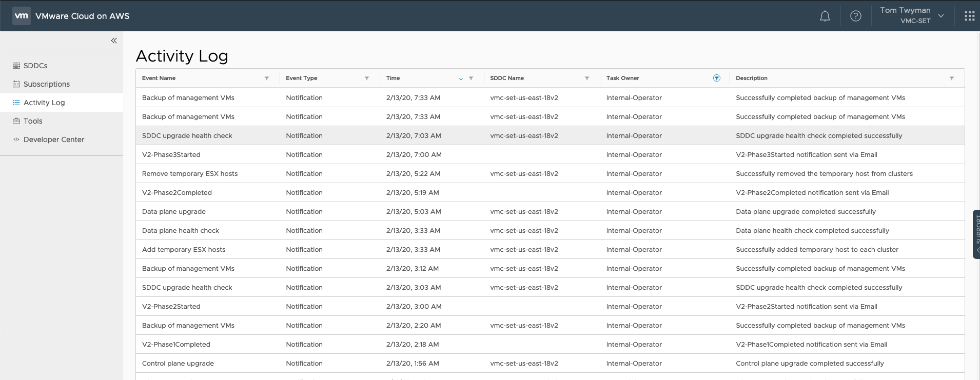Filter the Description column
The width and height of the screenshot is (980, 380).
click(952, 78)
